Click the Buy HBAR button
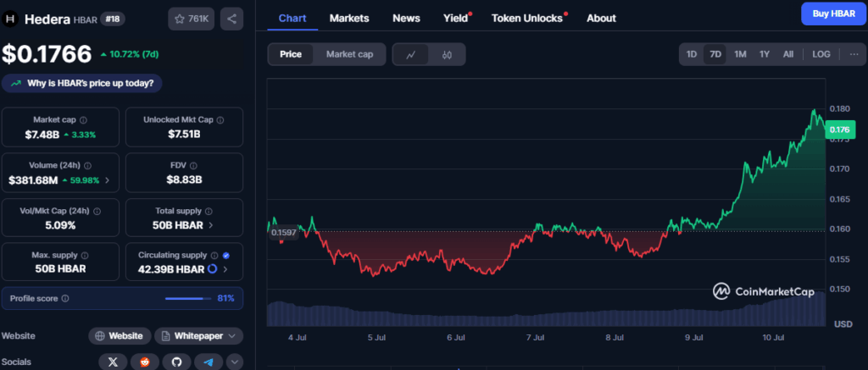Image resolution: width=868 pixels, height=370 pixels. 834,14
